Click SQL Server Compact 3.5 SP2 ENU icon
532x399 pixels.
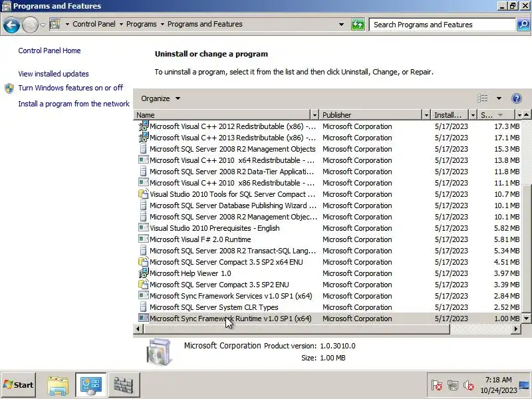[144, 285]
